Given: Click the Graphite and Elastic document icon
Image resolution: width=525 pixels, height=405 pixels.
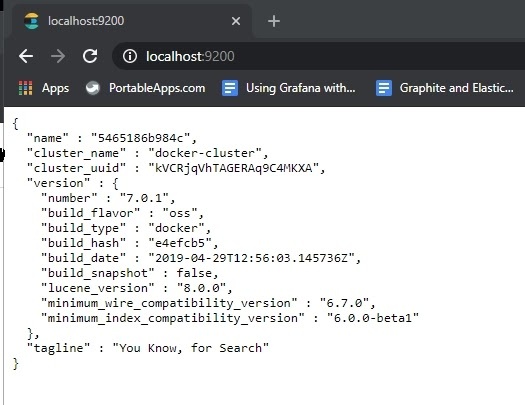Looking at the screenshot, I should click(x=384, y=88).
